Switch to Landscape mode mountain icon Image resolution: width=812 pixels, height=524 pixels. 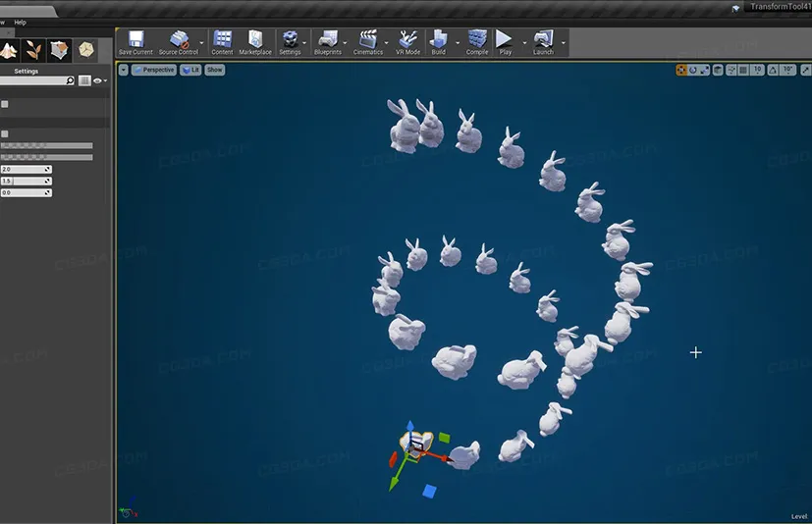coord(9,50)
